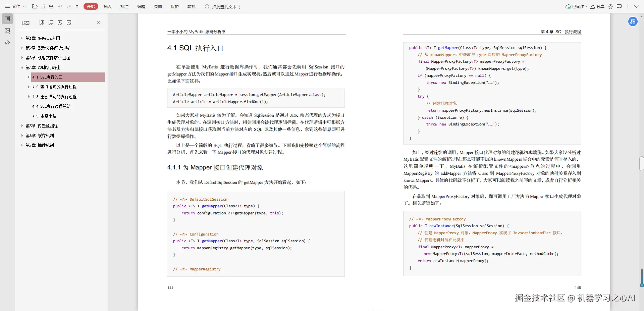Click the add bookmark icon
Image resolution: width=644 pixels, height=311 pixels.
pos(60,22)
